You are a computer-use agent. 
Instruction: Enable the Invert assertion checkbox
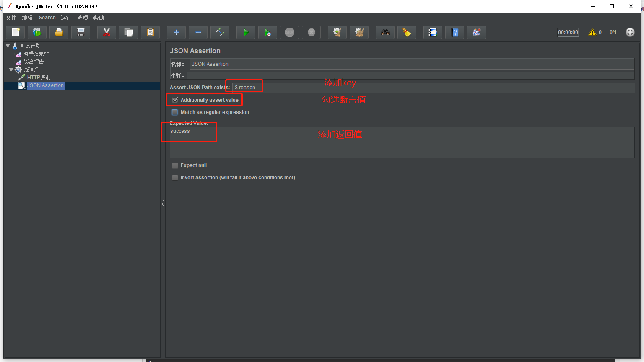(175, 178)
